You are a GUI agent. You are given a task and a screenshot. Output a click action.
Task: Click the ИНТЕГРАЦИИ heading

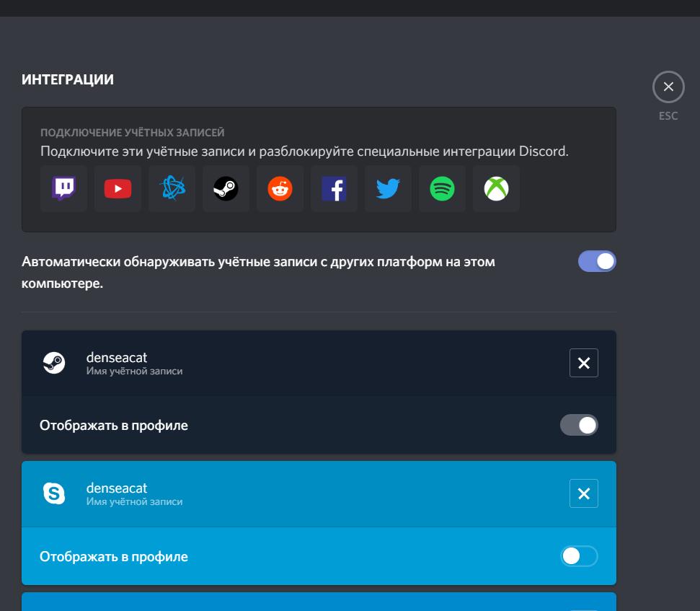tap(68, 79)
